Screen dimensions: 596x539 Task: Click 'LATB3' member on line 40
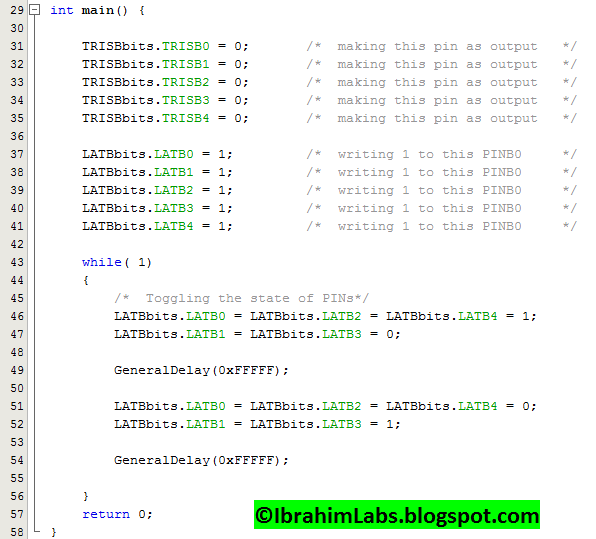[174, 208]
